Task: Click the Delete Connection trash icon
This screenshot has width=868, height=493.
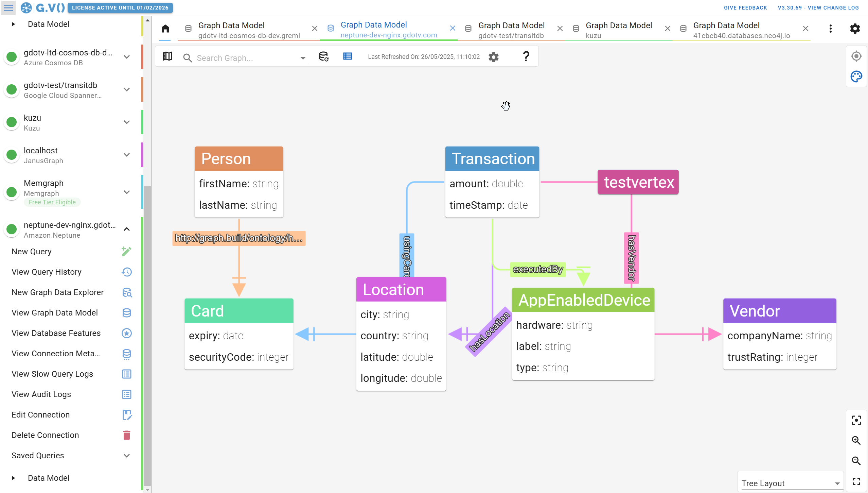Action: (126, 435)
